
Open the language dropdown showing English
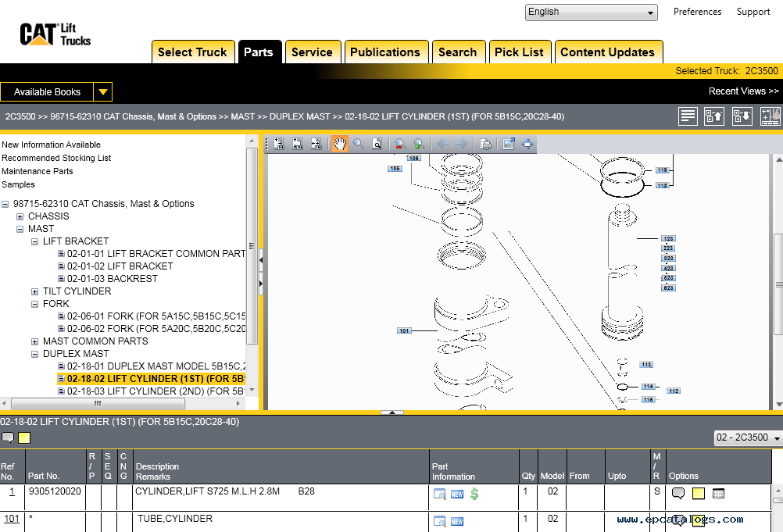pyautogui.click(x=591, y=12)
